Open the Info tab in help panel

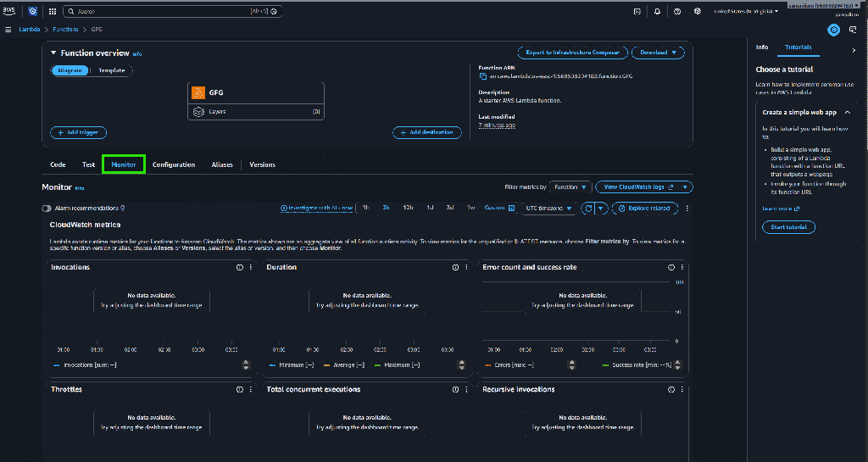click(762, 47)
